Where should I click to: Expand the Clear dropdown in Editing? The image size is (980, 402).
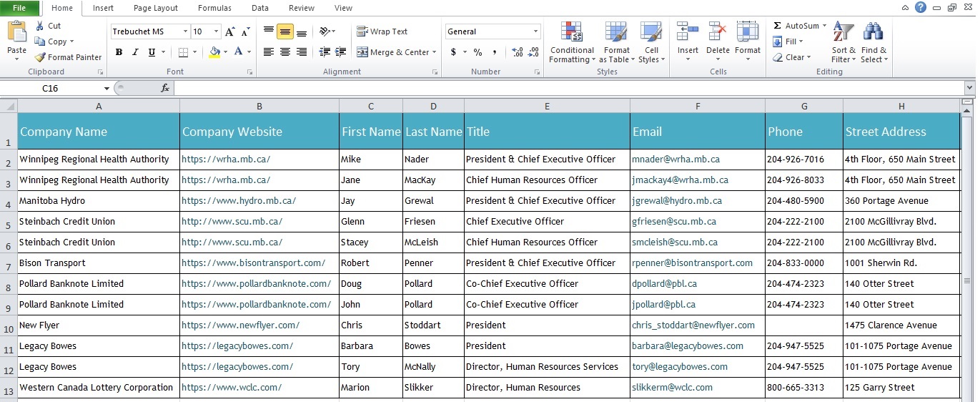point(809,57)
